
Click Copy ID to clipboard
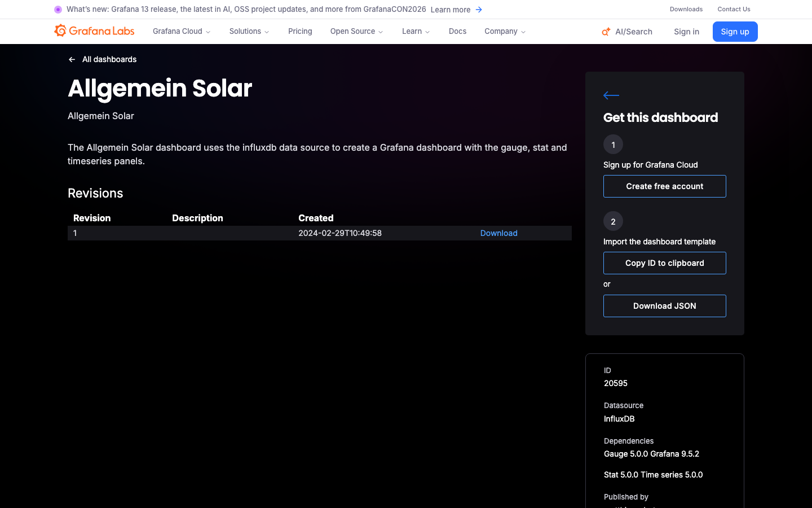(665, 263)
